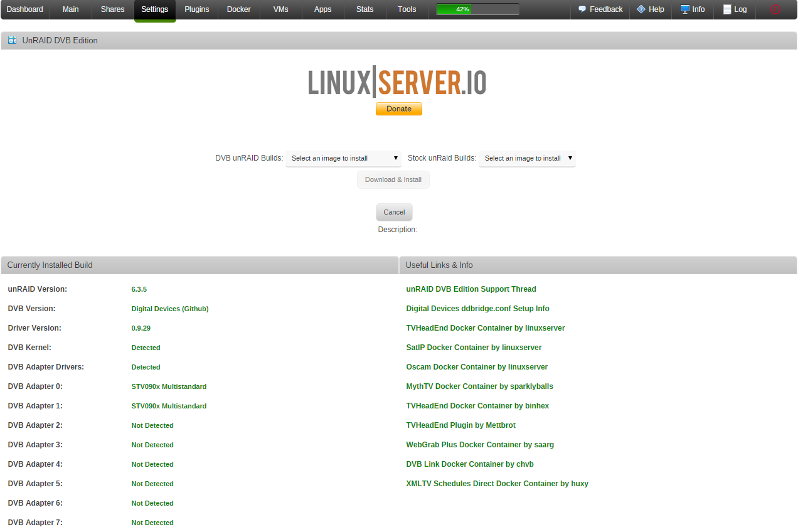This screenshot has height=532, width=798.
Task: Click the DVB Version label
Action: pos(32,309)
